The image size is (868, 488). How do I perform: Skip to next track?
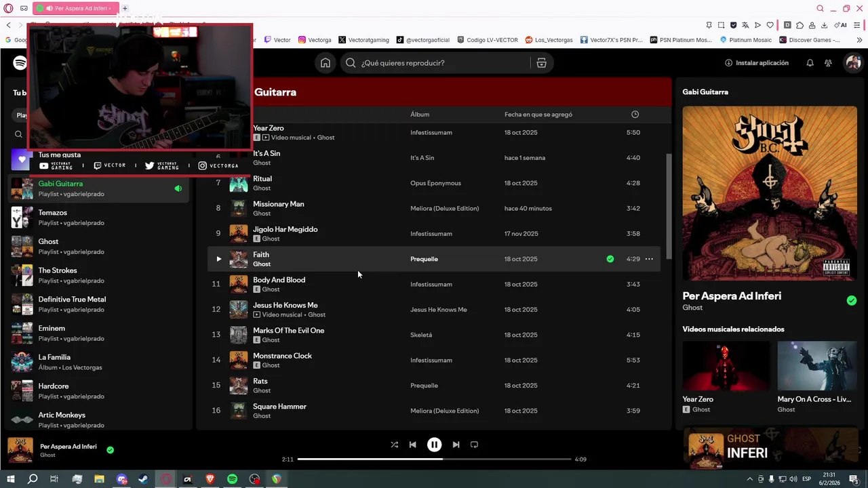[x=456, y=445]
